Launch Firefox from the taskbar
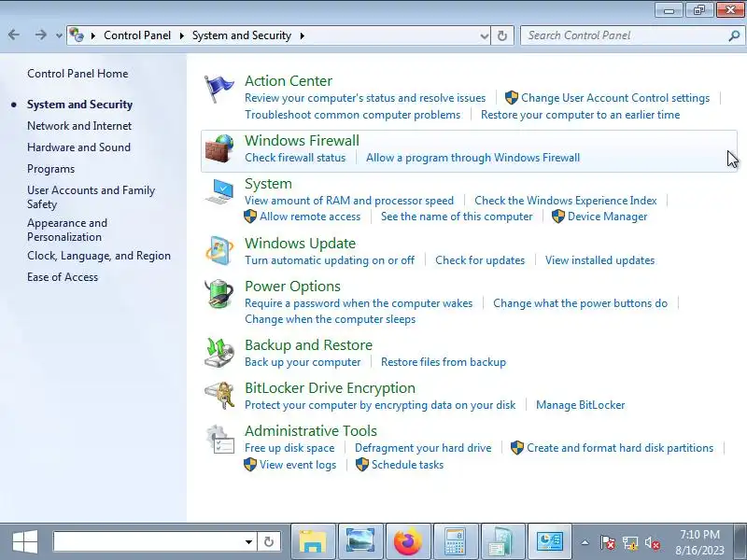 coord(408,541)
